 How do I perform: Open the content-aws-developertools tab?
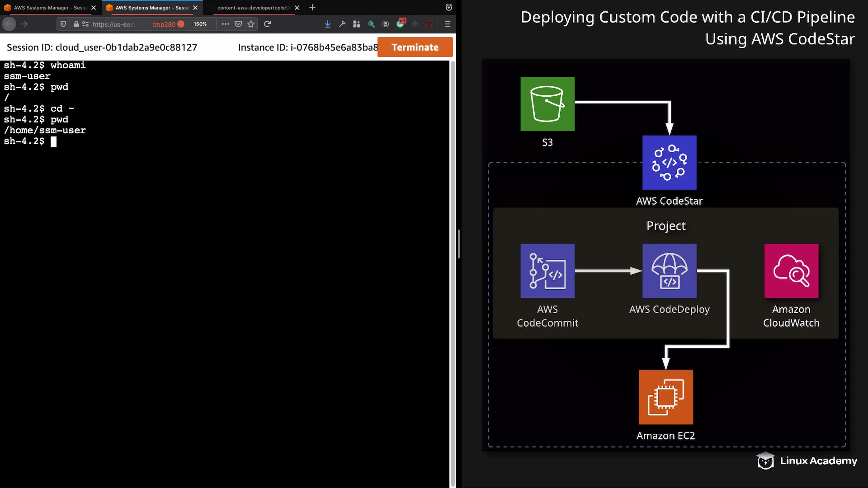[x=253, y=8]
